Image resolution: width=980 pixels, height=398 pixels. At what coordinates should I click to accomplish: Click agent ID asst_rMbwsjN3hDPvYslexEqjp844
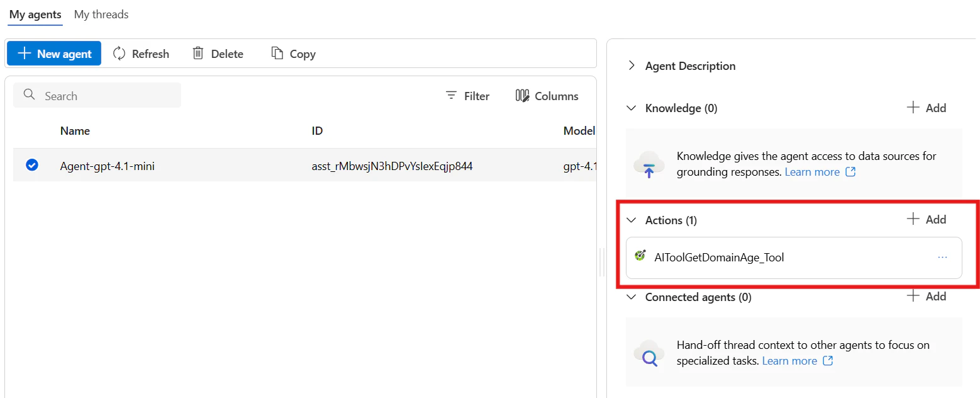(x=392, y=166)
